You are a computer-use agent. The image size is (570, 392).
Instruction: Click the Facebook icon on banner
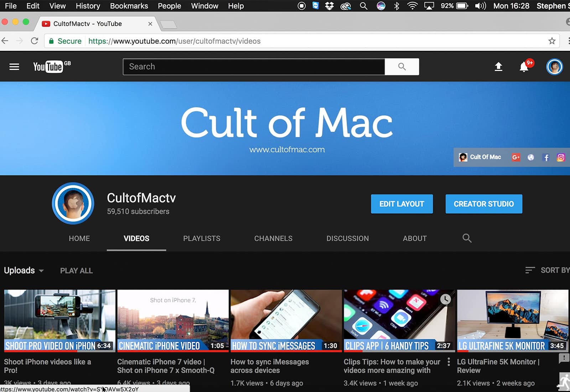tap(546, 158)
